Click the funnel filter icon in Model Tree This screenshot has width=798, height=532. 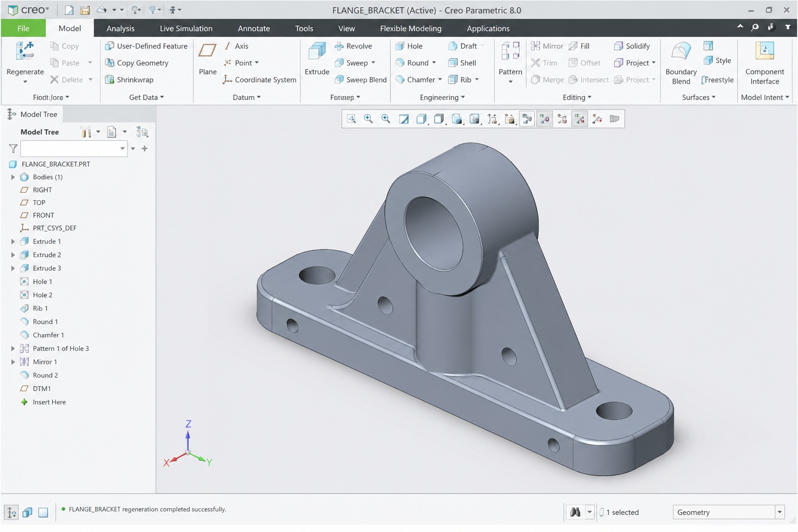pos(14,149)
